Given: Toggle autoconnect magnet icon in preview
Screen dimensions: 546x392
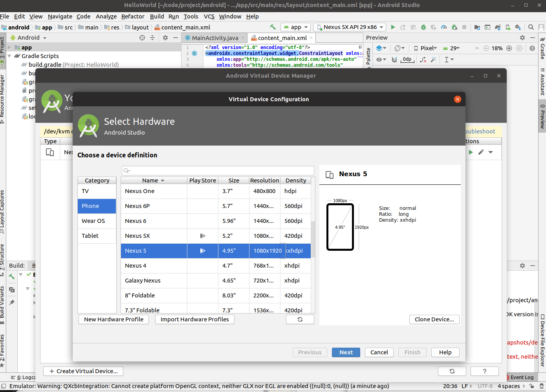Looking at the screenshot, I should click(395, 60).
